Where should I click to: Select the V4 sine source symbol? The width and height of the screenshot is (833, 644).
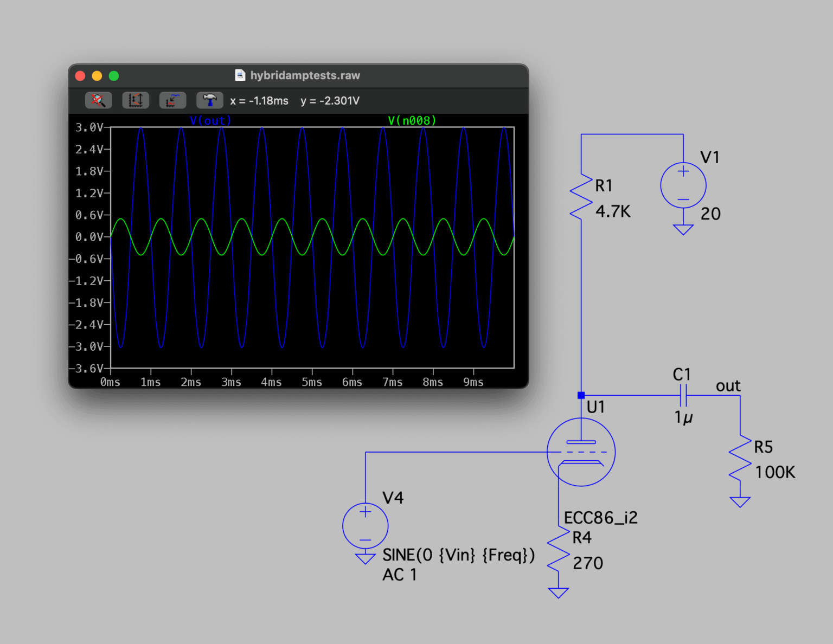tap(365, 525)
